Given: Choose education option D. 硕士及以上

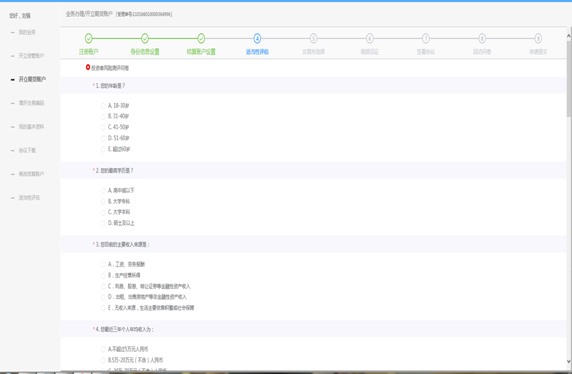Looking at the screenshot, I should pos(103,223).
